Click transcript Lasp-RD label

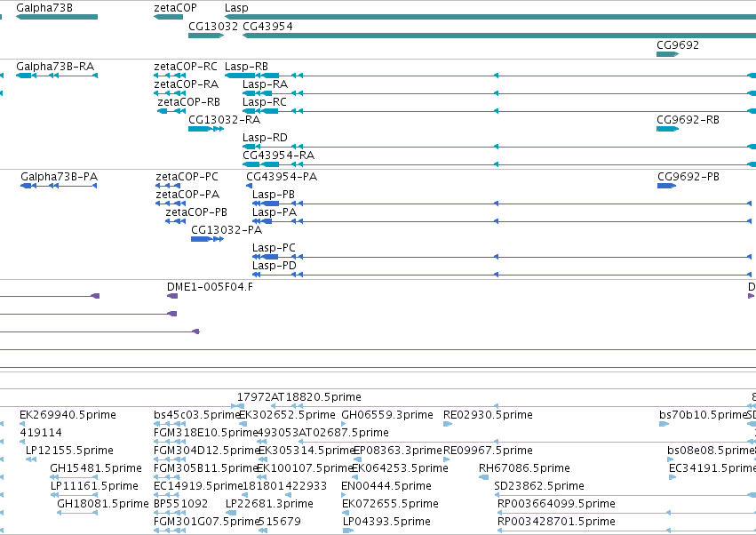[265, 138]
